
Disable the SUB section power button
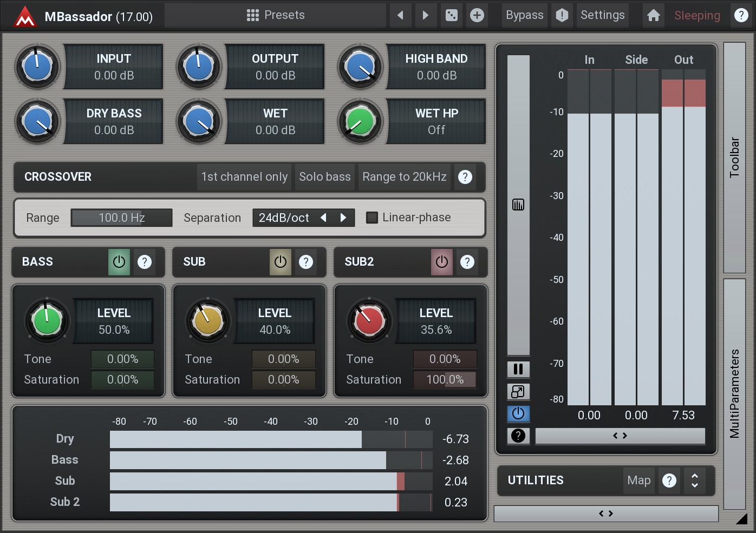pos(280,262)
